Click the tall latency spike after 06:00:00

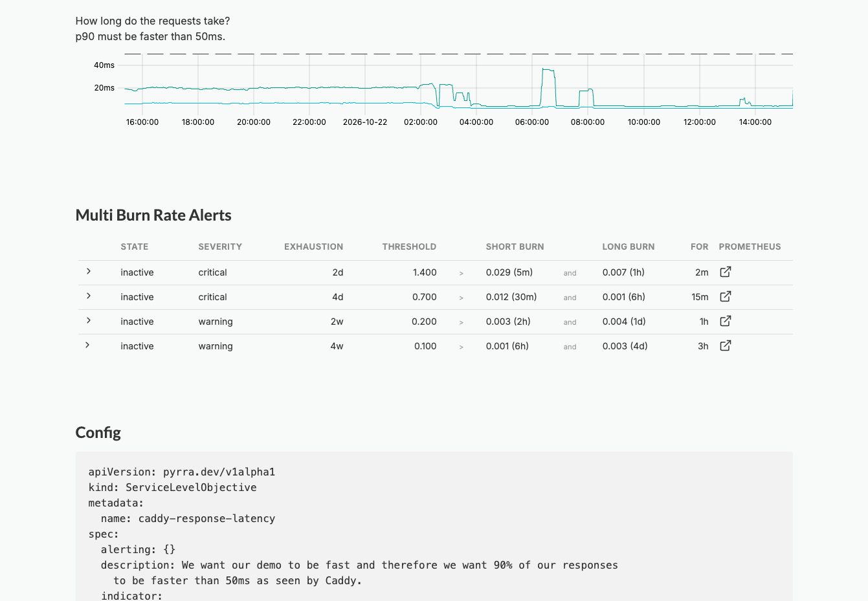548,87
